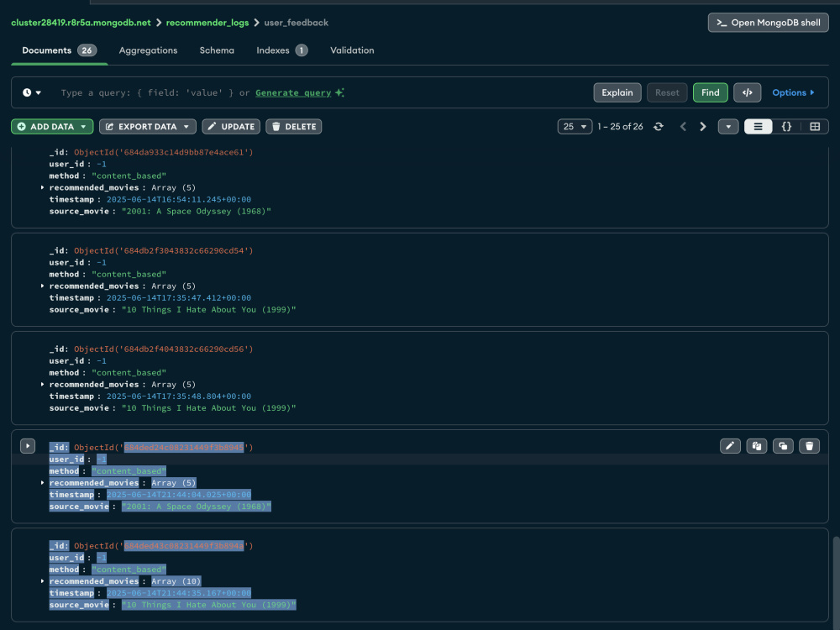Viewport: 840px width, 630px height.
Task: Click the DELETE button
Action: pyautogui.click(x=293, y=127)
